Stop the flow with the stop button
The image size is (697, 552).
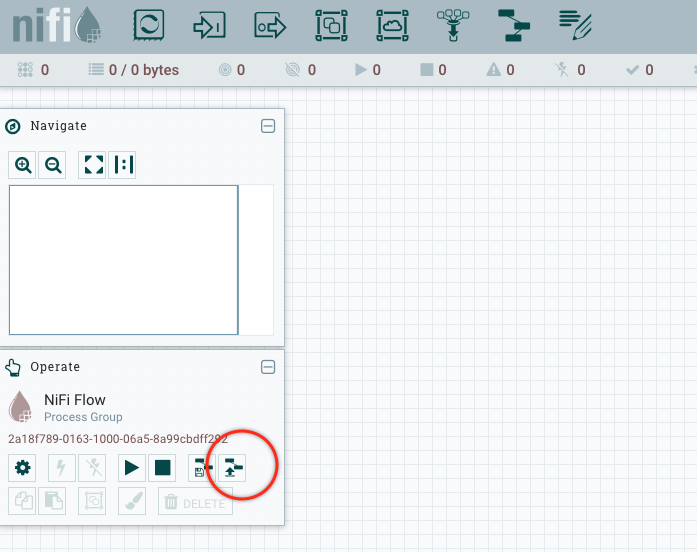pos(162,468)
